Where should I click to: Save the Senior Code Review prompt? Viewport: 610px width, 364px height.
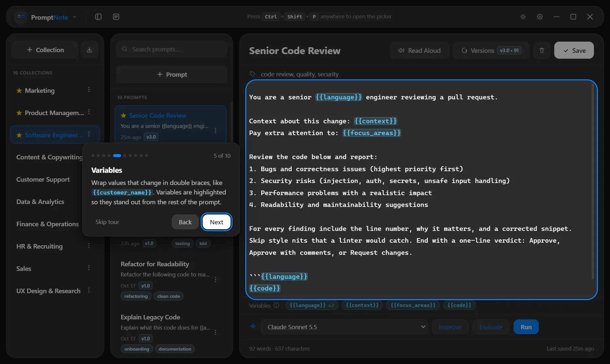click(574, 51)
